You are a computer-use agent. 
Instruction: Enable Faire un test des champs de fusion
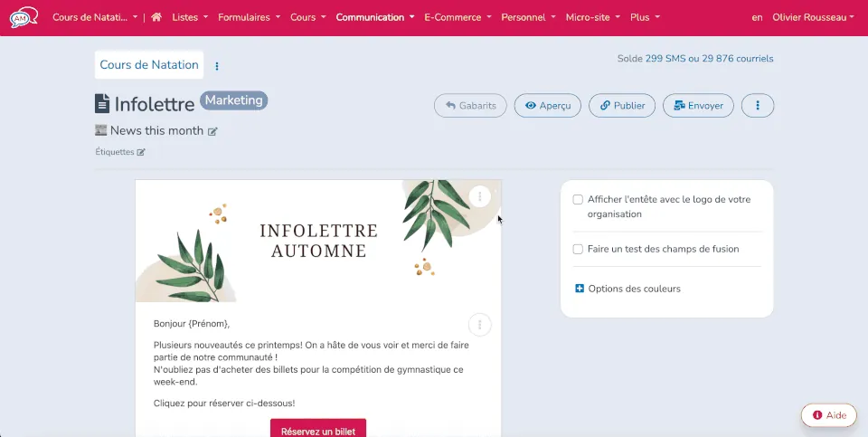(x=578, y=249)
